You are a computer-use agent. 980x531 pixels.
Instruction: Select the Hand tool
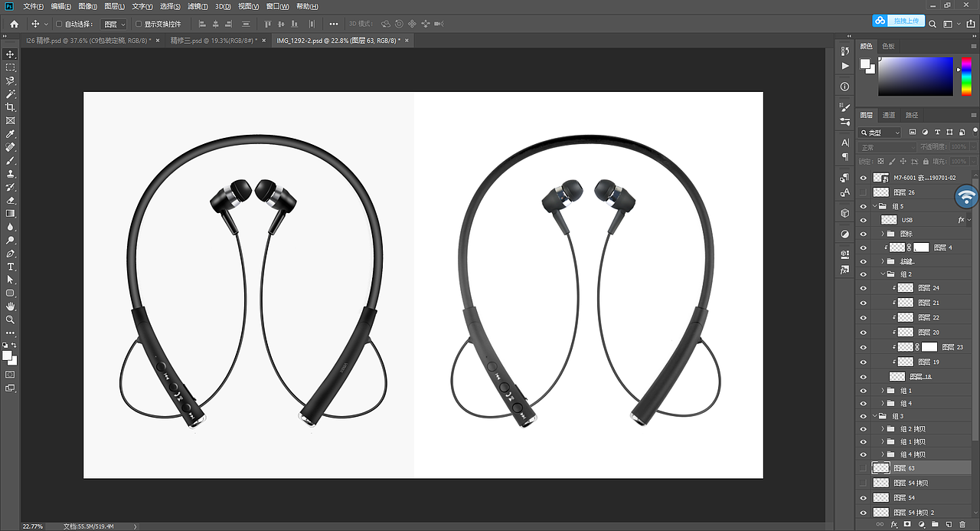coord(11,306)
